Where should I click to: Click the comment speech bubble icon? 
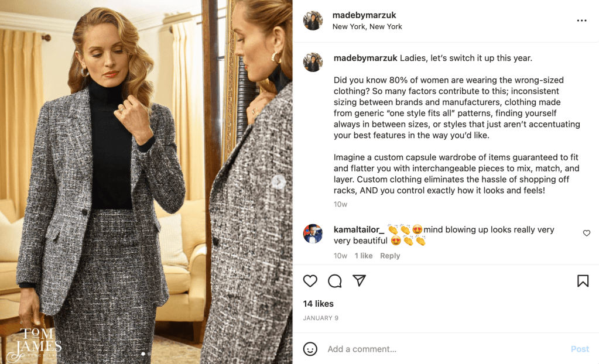(335, 281)
